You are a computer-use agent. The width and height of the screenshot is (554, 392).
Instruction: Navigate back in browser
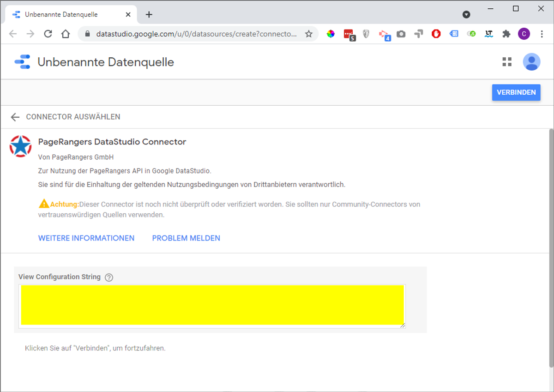(13, 34)
